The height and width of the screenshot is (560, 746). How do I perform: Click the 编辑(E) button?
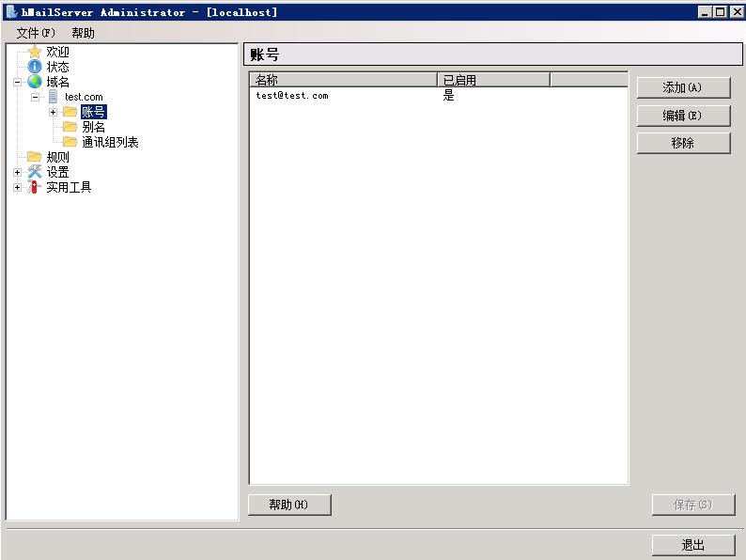click(683, 116)
